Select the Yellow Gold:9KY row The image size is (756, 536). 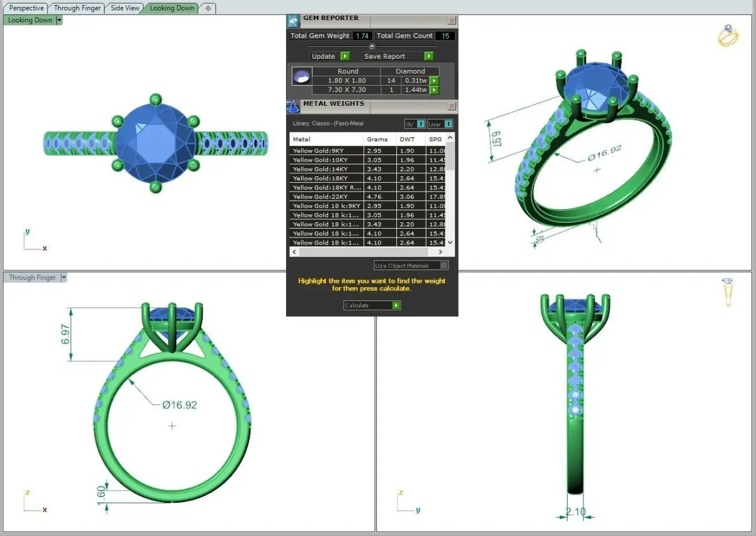[368, 151]
